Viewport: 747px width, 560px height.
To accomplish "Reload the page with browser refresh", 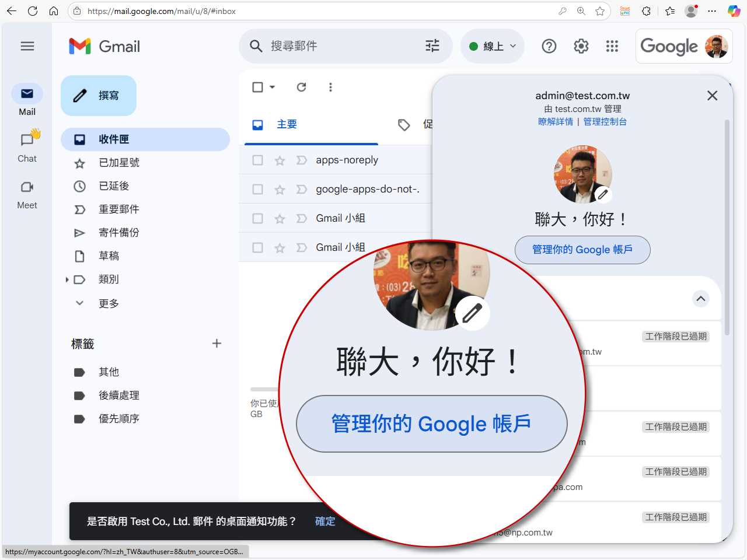I will pos(33,11).
